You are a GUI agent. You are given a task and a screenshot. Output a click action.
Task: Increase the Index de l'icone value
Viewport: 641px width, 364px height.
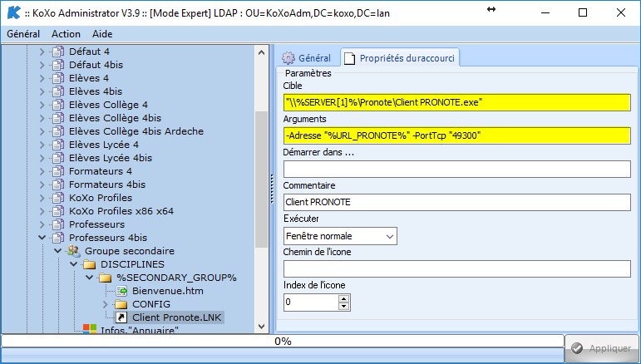point(344,298)
